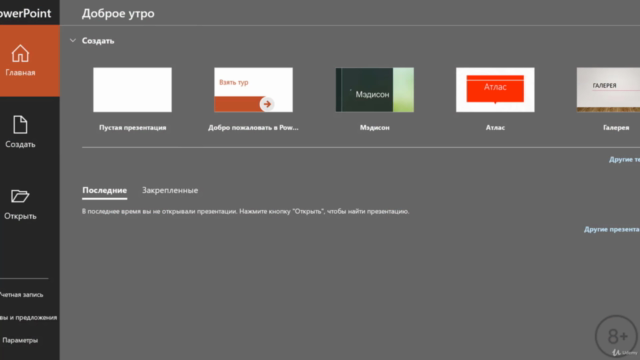Viewport: 640px width, 360px height.
Task: Open the Другие темы link
Action: pyautogui.click(x=624, y=160)
